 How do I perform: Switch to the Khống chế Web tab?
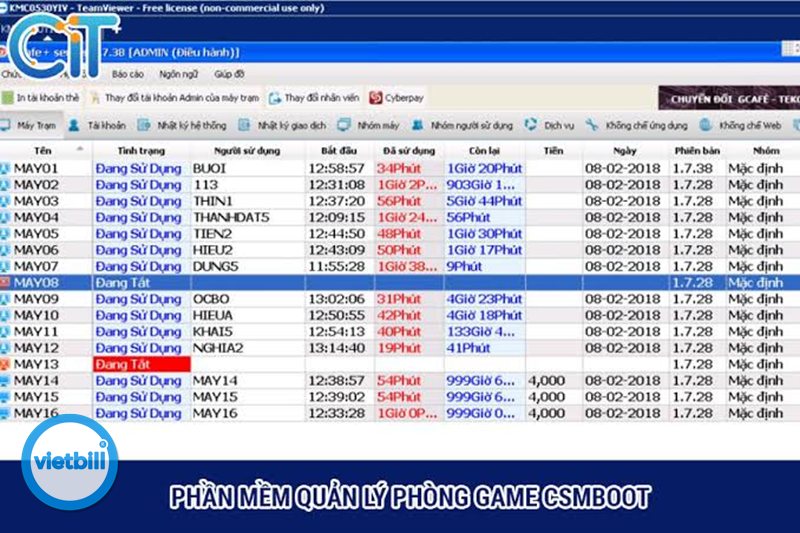tap(741, 125)
